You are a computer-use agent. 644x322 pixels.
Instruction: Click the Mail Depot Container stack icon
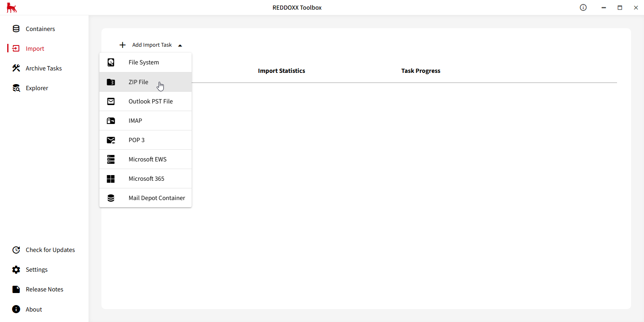click(111, 198)
